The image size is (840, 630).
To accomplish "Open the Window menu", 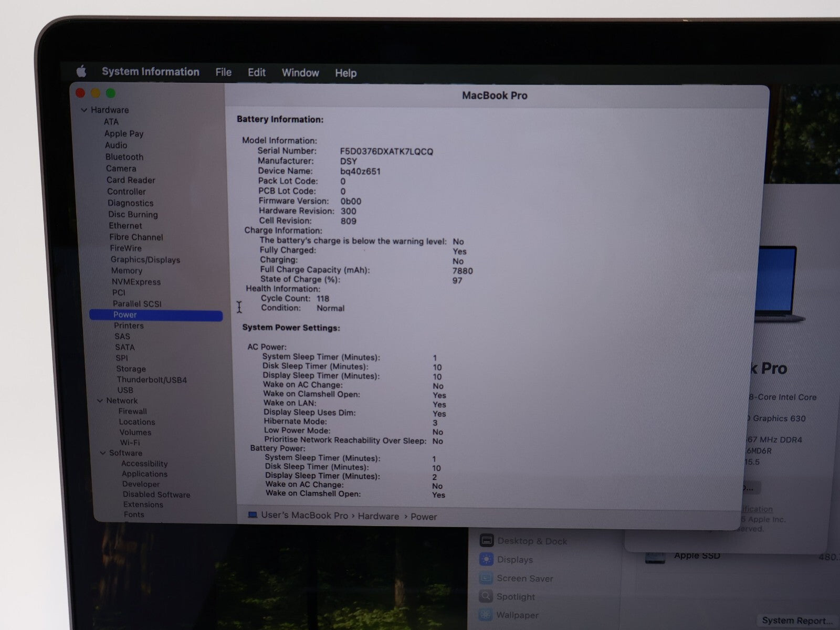I will [x=300, y=73].
